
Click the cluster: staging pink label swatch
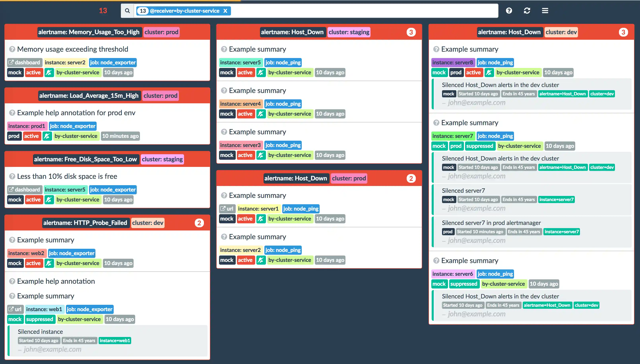349,32
